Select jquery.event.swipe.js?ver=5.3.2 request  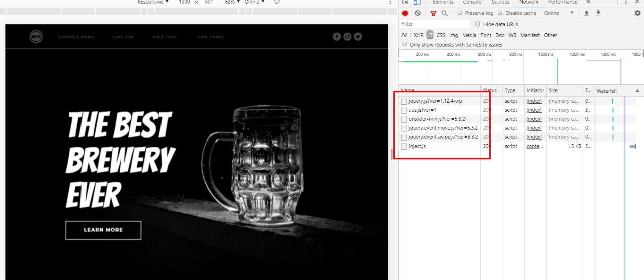coord(443,137)
